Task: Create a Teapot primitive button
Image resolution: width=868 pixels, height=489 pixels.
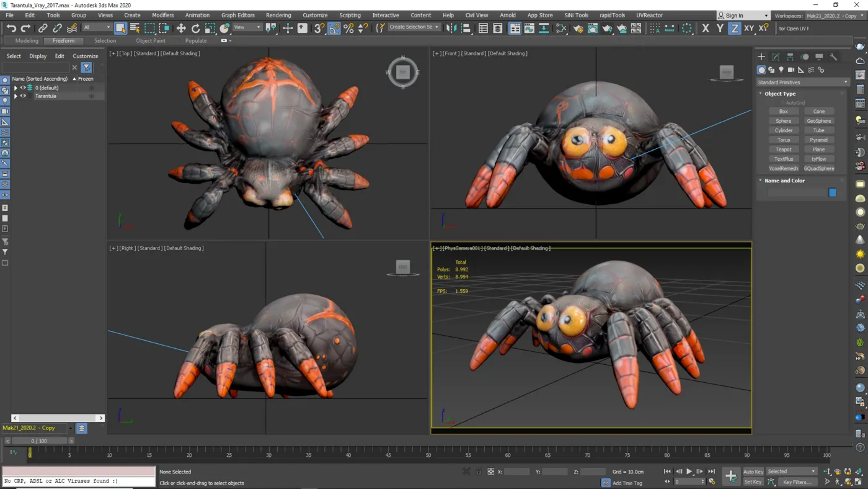Action: pyautogui.click(x=783, y=150)
